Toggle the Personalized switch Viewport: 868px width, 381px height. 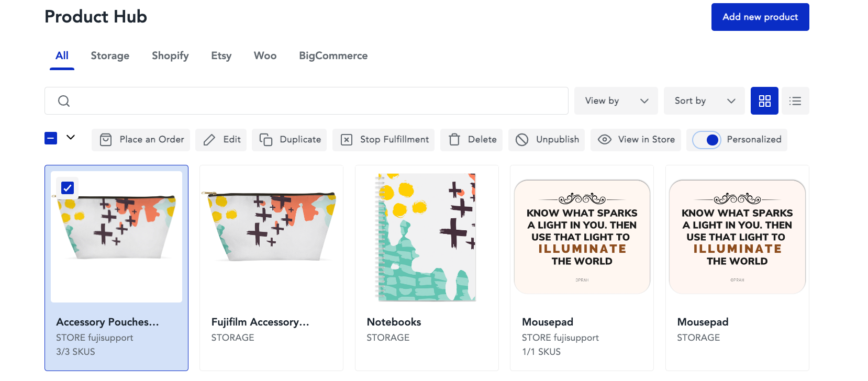point(706,140)
